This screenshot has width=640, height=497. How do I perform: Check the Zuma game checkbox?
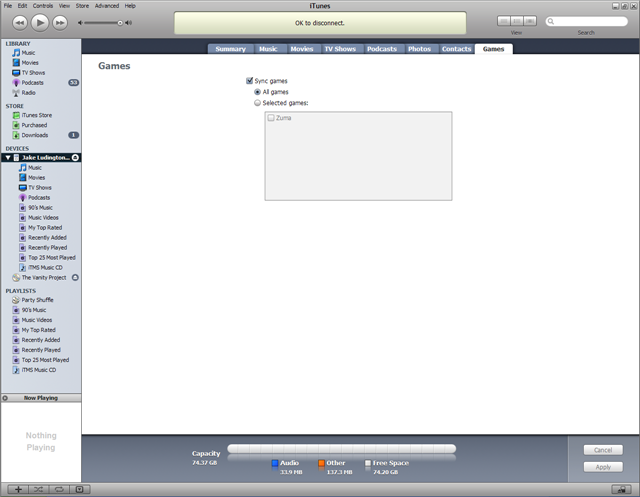pyautogui.click(x=271, y=118)
